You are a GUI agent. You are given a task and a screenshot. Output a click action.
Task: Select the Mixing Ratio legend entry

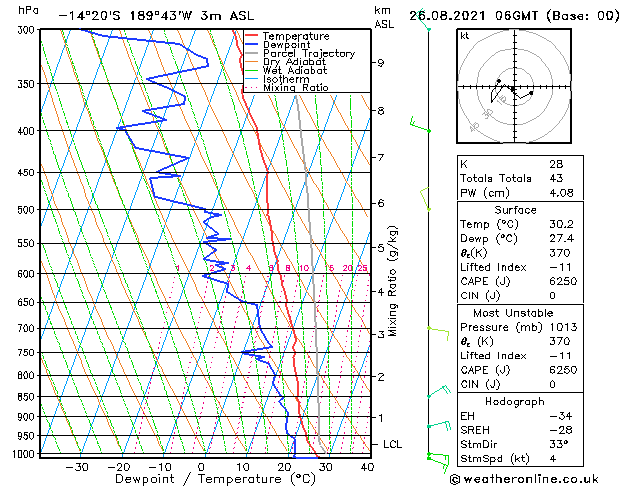[x=295, y=87]
